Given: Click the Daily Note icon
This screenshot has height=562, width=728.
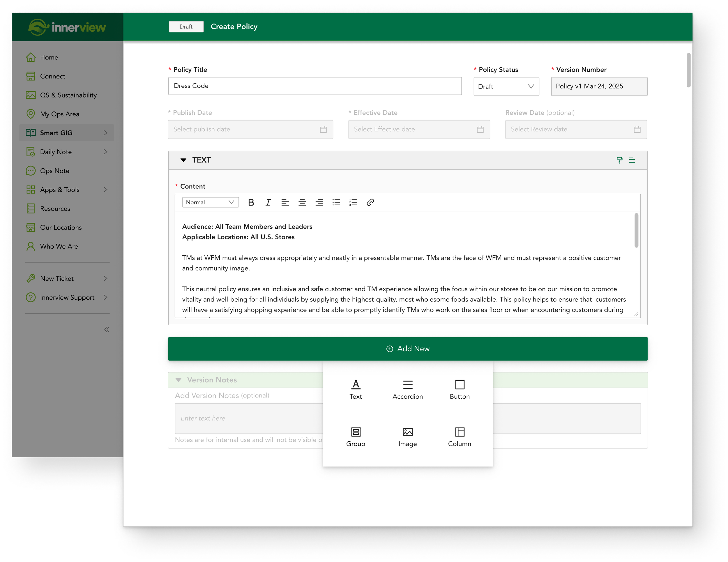Looking at the screenshot, I should (31, 152).
